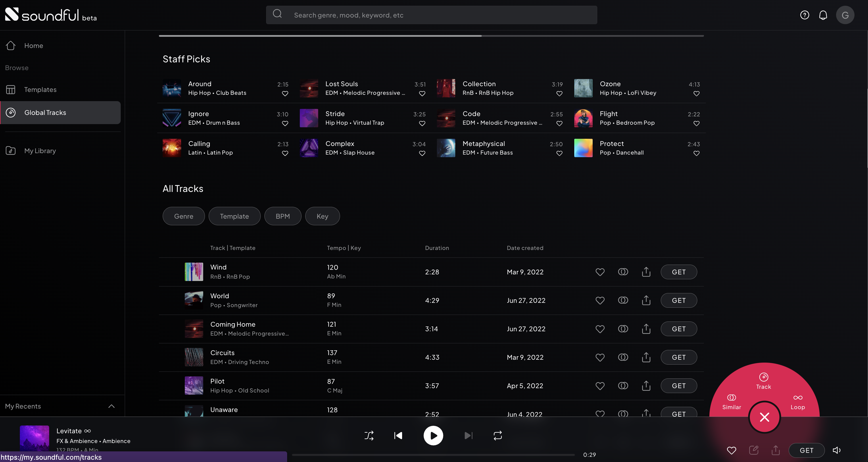Viewport: 868px width, 462px height.
Task: Open the Genre filter
Action: coord(184,216)
